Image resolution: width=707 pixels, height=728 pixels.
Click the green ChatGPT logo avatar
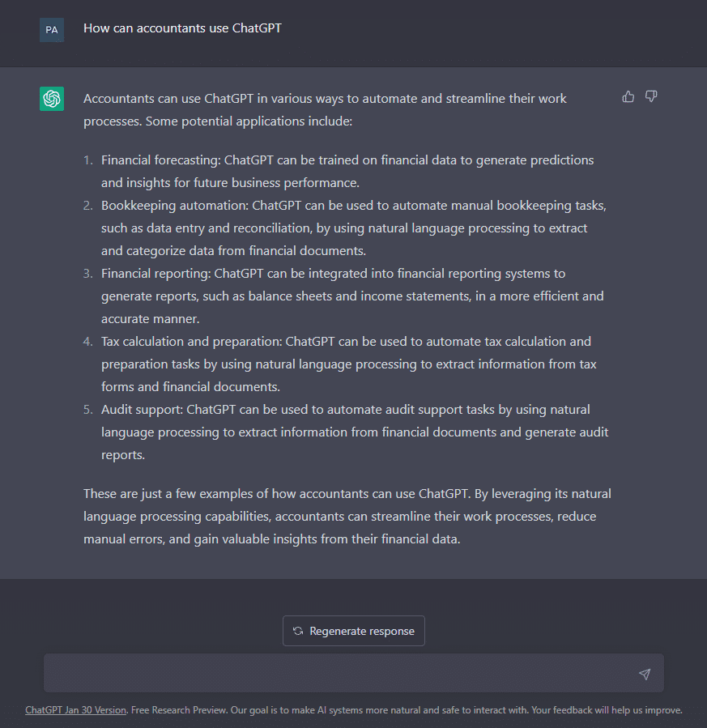(52, 99)
